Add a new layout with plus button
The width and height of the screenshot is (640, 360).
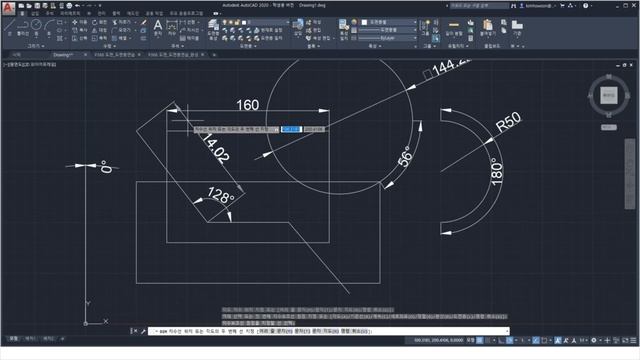coord(62,339)
